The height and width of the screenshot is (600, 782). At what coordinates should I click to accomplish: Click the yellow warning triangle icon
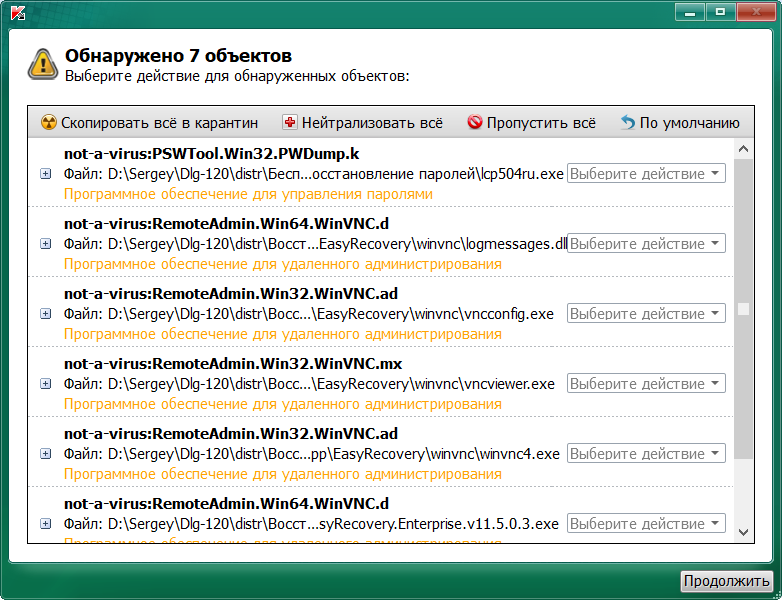pos(43,64)
